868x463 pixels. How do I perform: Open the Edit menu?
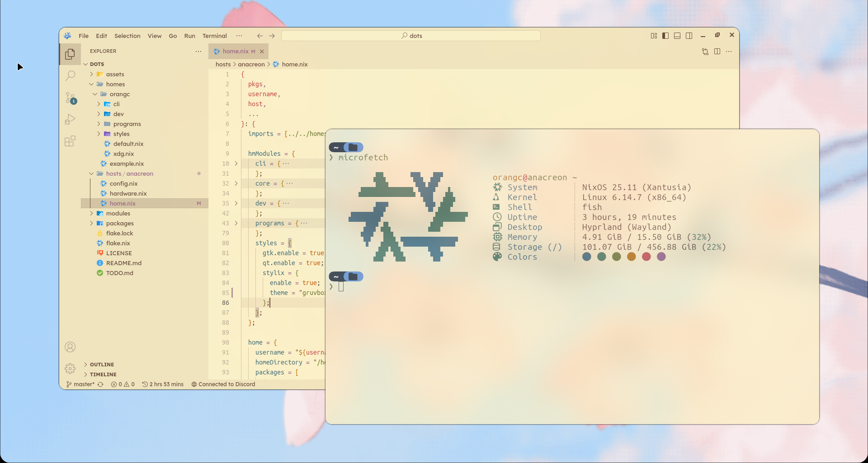coord(102,36)
